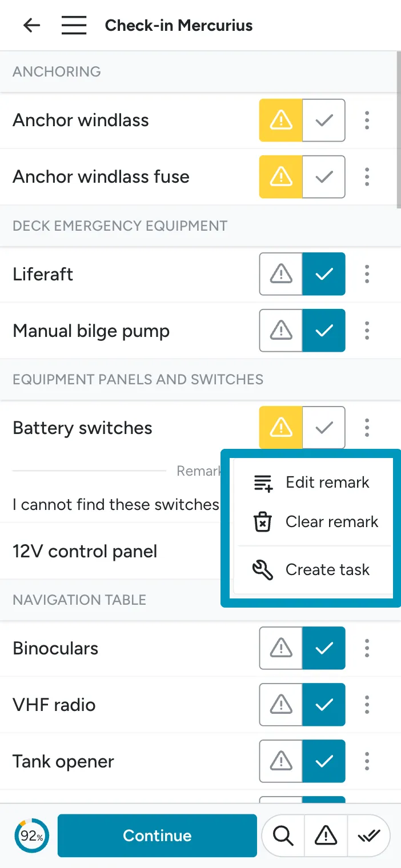The width and height of the screenshot is (401, 868).
Task: Mark Anchor windlass as checked OK
Action: [x=324, y=120]
